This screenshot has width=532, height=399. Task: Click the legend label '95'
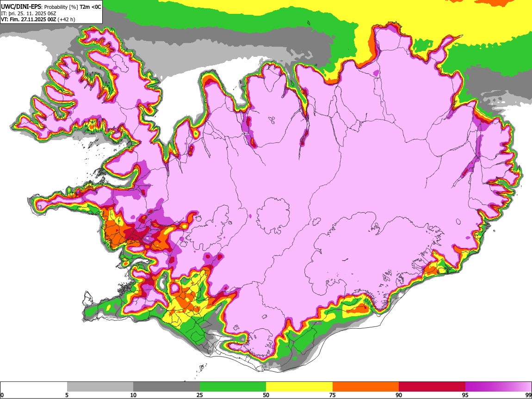(465, 395)
